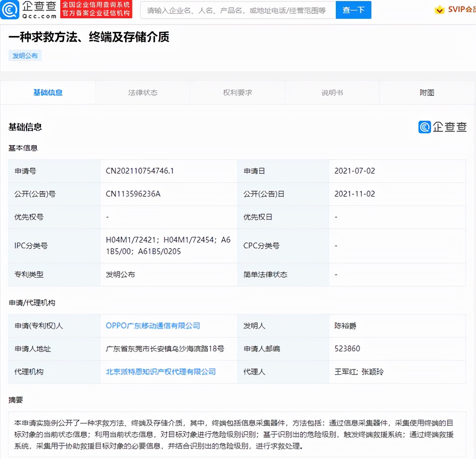Image resolution: width=476 pixels, height=459 pixels.
Task: Select the 基础信息 tab
Action: click(48, 92)
